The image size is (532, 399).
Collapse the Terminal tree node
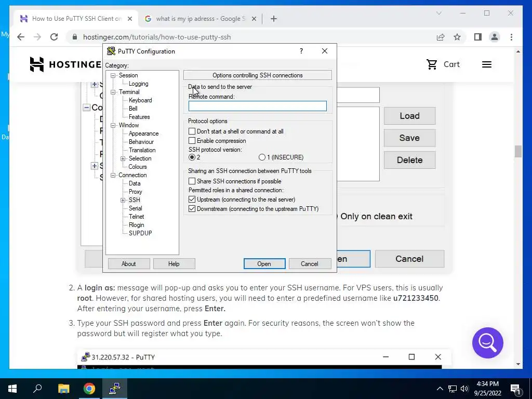tap(113, 92)
